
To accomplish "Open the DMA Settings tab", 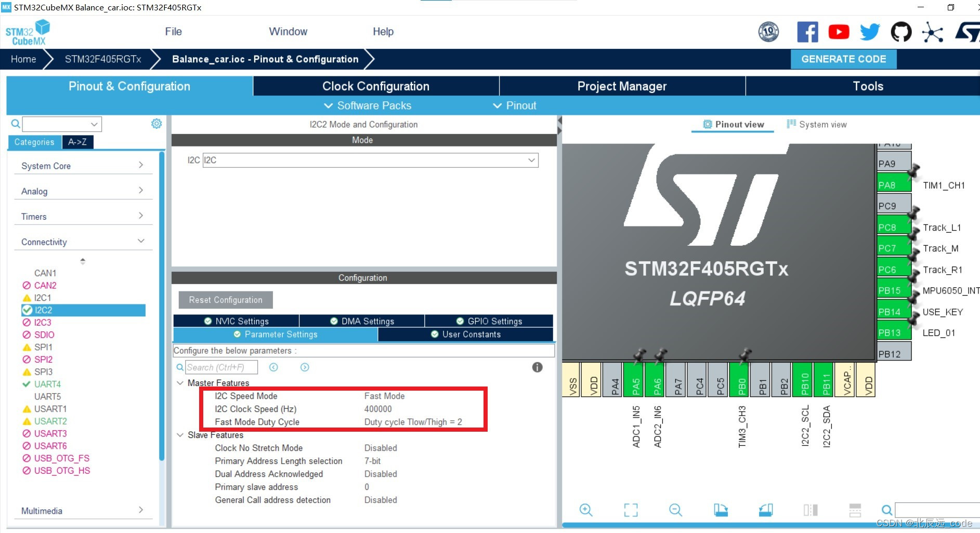I will click(362, 321).
